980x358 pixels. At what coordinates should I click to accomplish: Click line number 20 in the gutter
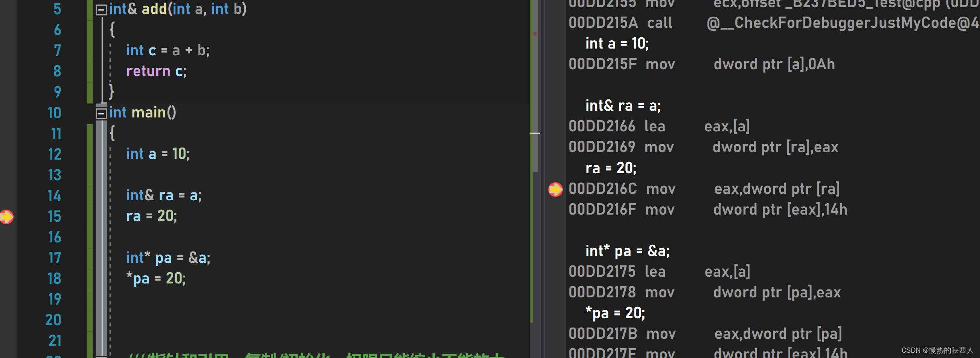click(53, 320)
